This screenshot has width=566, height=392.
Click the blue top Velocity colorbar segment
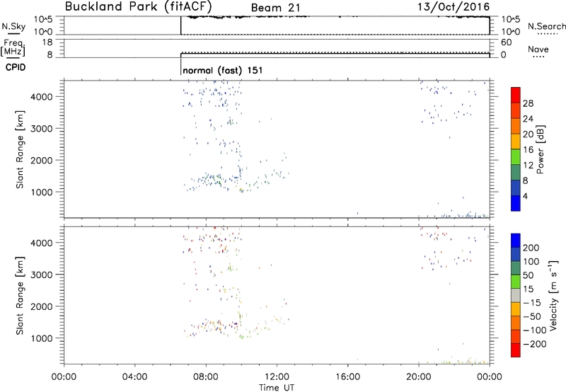[x=516, y=241]
